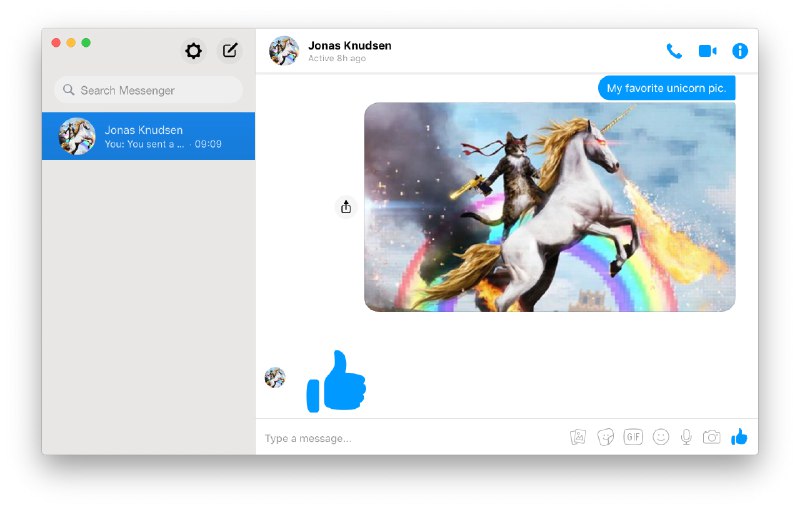Attach a photo using the picture icon

coord(578,437)
